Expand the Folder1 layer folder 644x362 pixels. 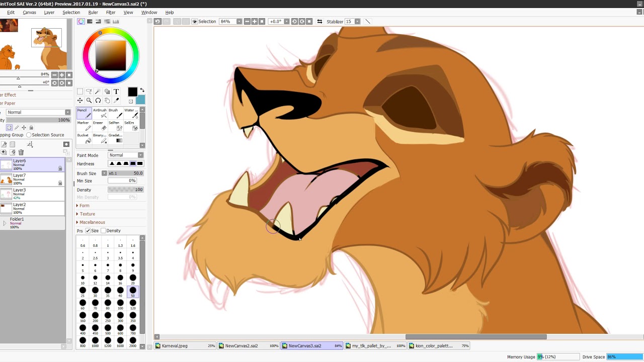click(x=5, y=223)
